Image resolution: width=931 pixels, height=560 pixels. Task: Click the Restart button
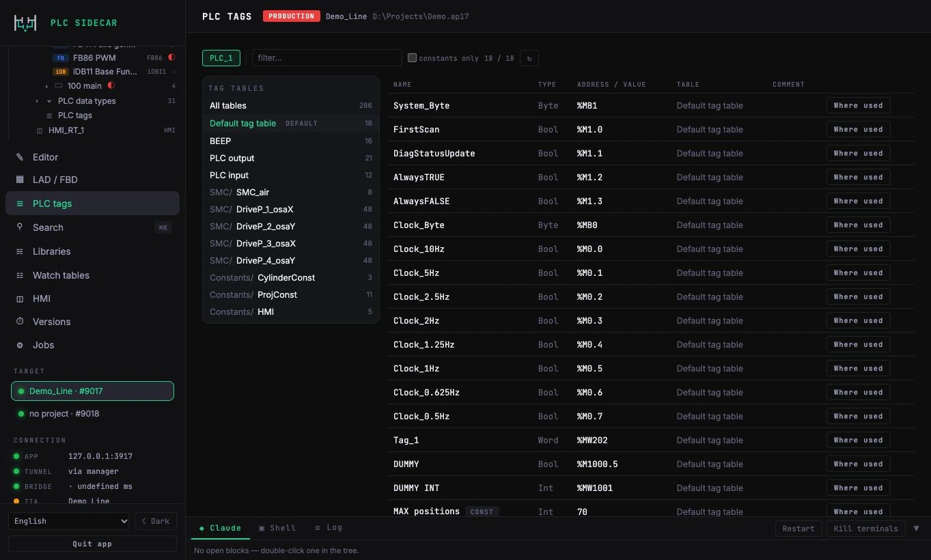[798, 529]
